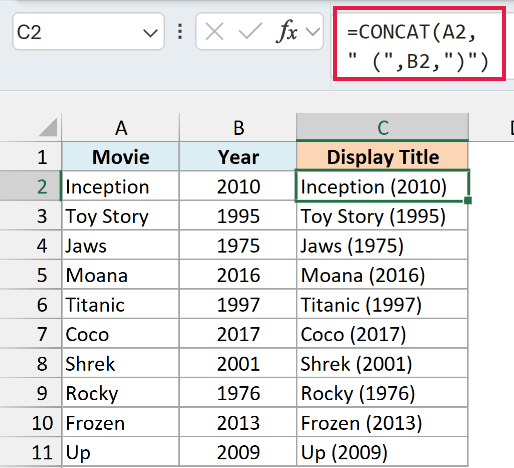
Task: Click the year 2016 cell
Action: click(238, 275)
